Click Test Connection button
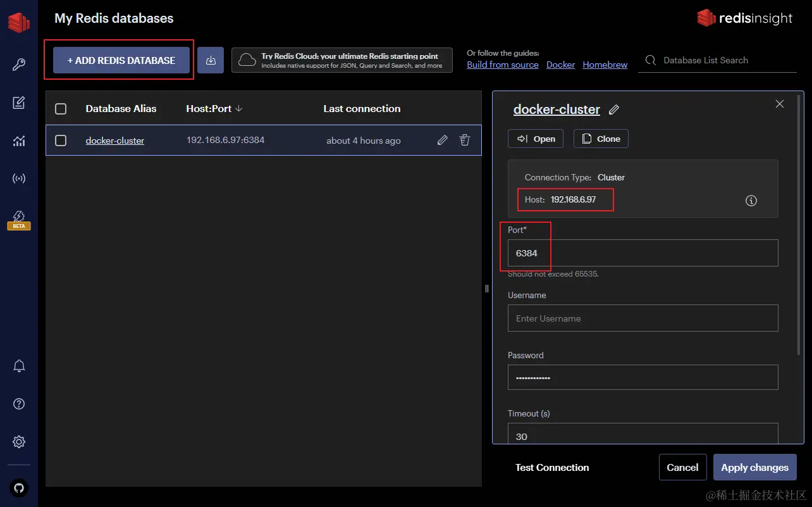812x507 pixels. [x=552, y=468]
